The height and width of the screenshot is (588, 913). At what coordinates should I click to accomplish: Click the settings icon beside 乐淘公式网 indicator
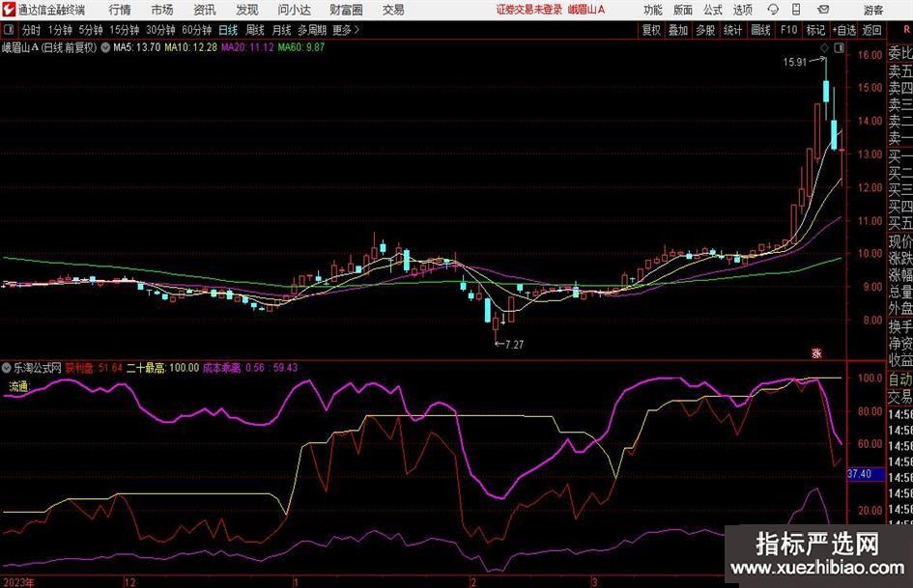[x=9, y=368]
